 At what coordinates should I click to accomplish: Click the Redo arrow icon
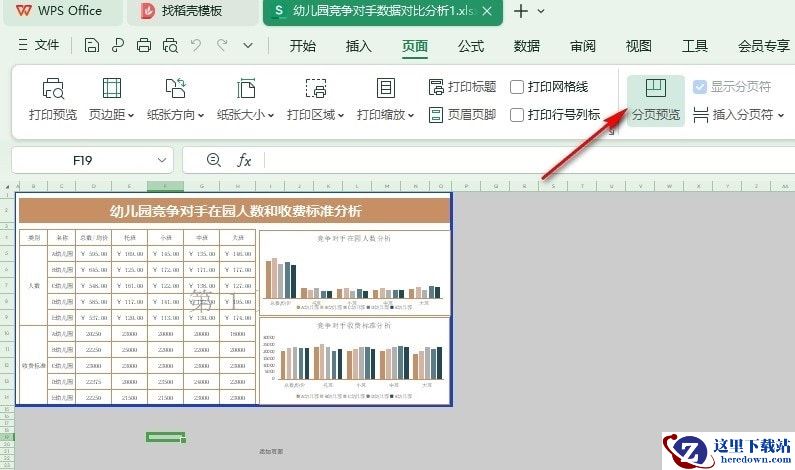[222, 46]
